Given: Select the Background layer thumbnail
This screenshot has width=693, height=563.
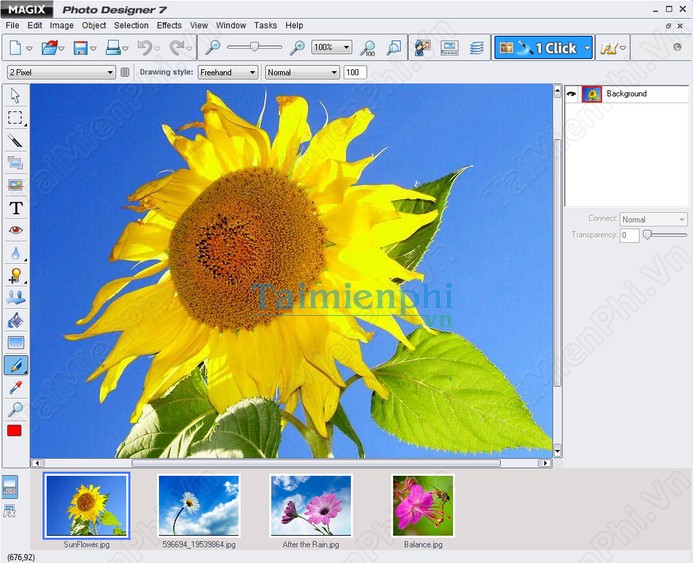Looking at the screenshot, I should click(592, 94).
